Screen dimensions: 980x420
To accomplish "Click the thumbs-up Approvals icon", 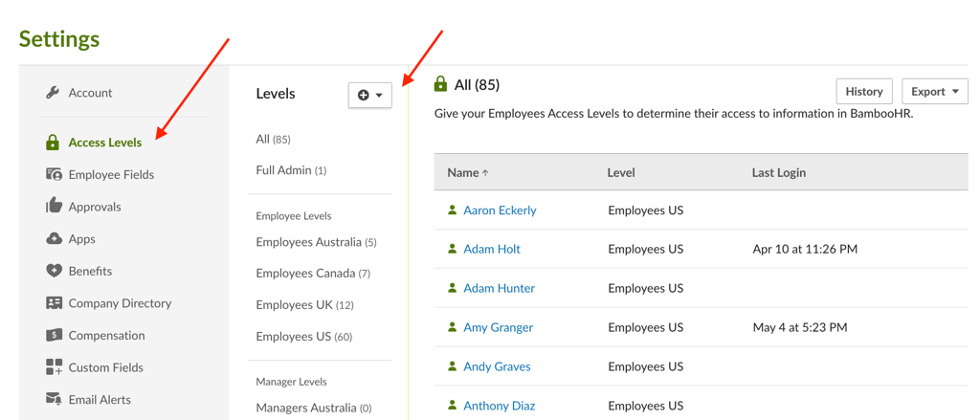I will click(54, 206).
